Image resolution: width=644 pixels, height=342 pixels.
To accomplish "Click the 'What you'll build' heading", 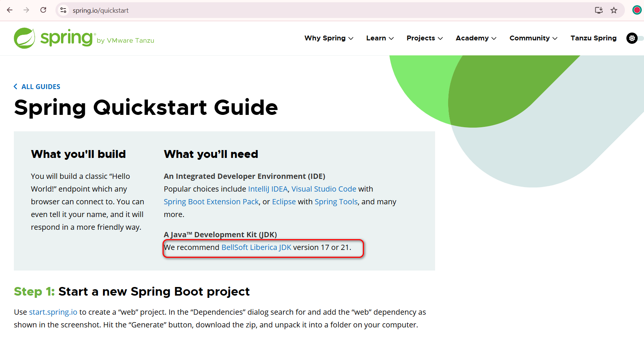I will tap(78, 154).
